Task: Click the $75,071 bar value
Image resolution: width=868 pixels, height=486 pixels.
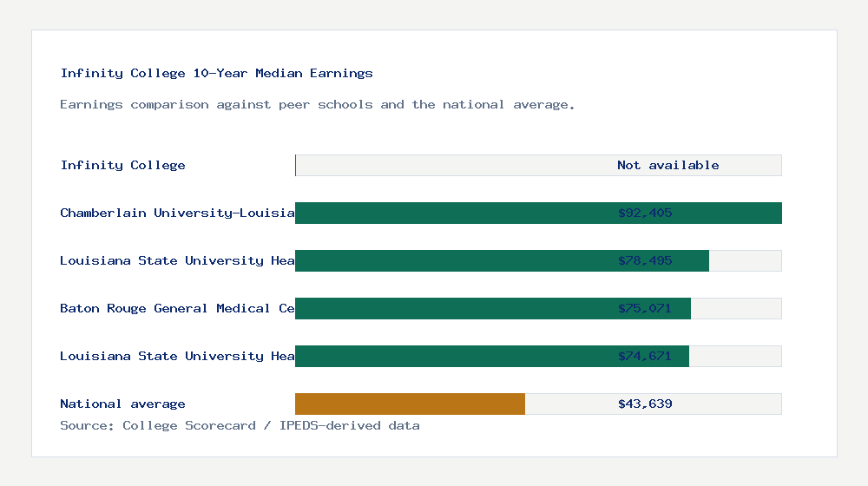Action: tap(645, 308)
